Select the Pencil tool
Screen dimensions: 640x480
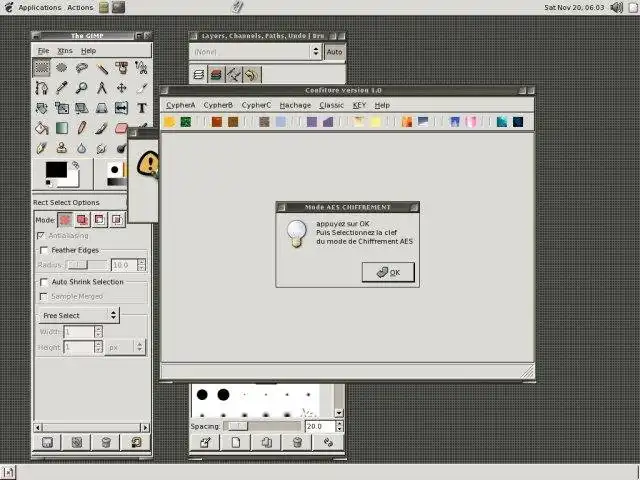coord(81,128)
